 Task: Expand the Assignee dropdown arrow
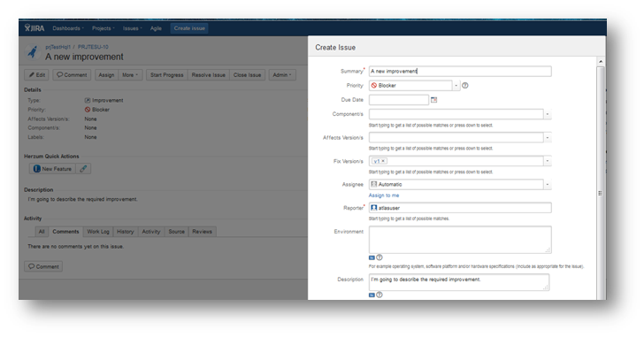[x=547, y=184]
